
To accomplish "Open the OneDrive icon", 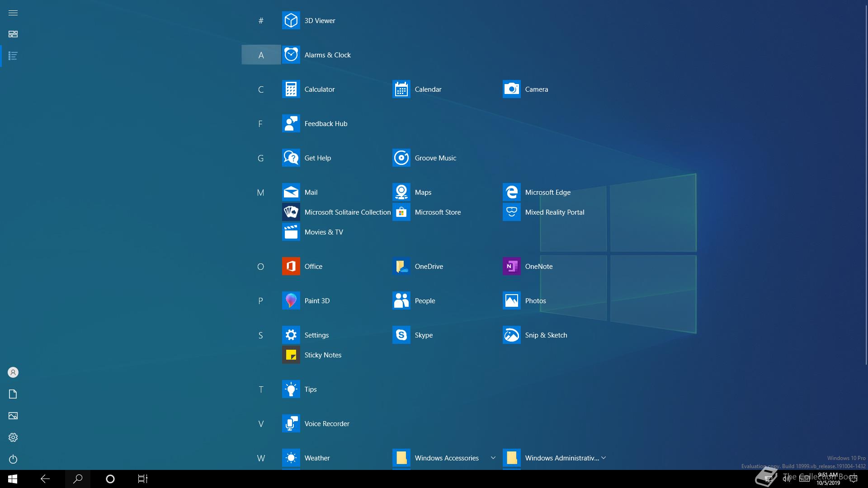I will 401,266.
